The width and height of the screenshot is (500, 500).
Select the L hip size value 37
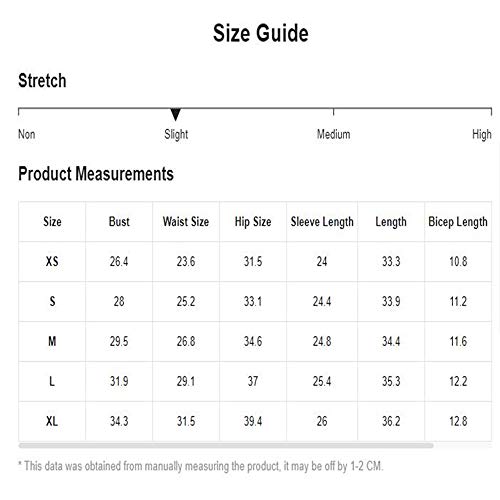pos(253,381)
